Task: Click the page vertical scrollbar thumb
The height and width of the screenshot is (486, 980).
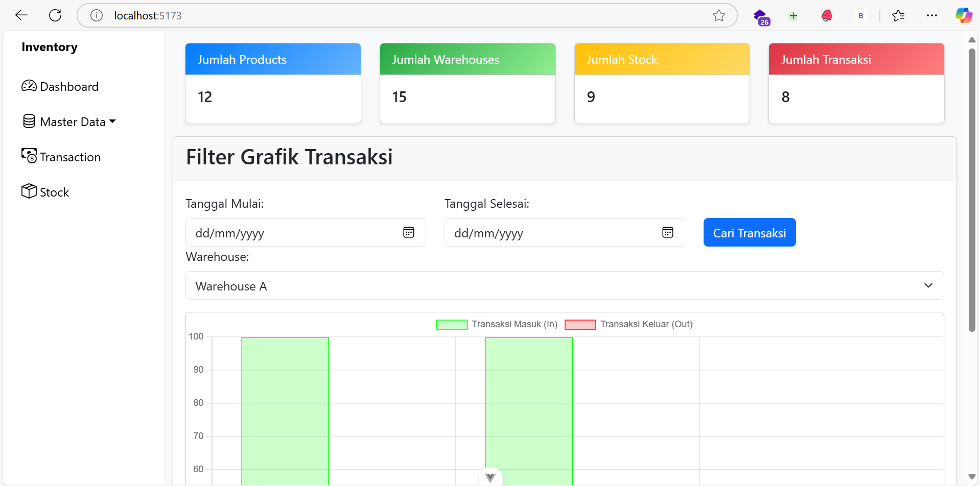Action: click(972, 189)
